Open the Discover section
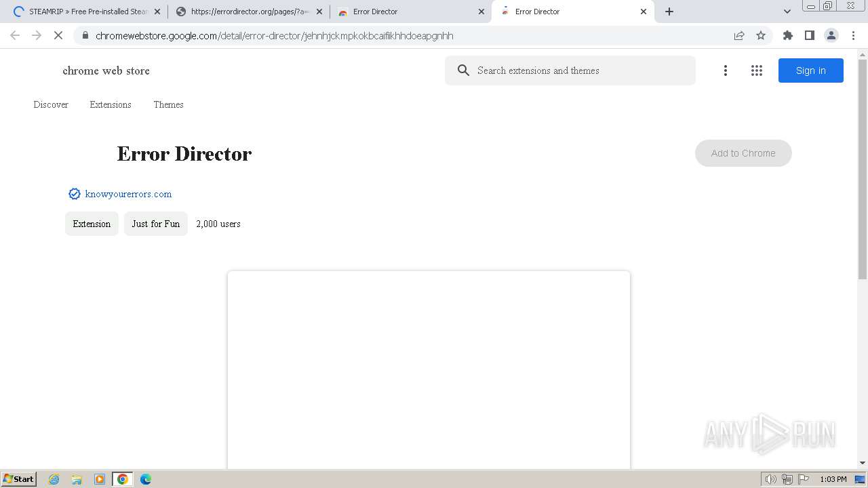The width and height of the screenshot is (868, 488). (x=51, y=104)
